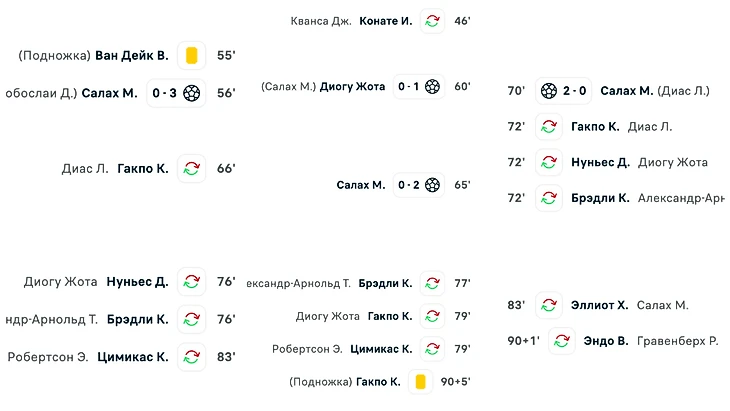The image size is (730, 411).
Task: Click substitution icon beside Эллиот Х.
Action: (x=548, y=305)
